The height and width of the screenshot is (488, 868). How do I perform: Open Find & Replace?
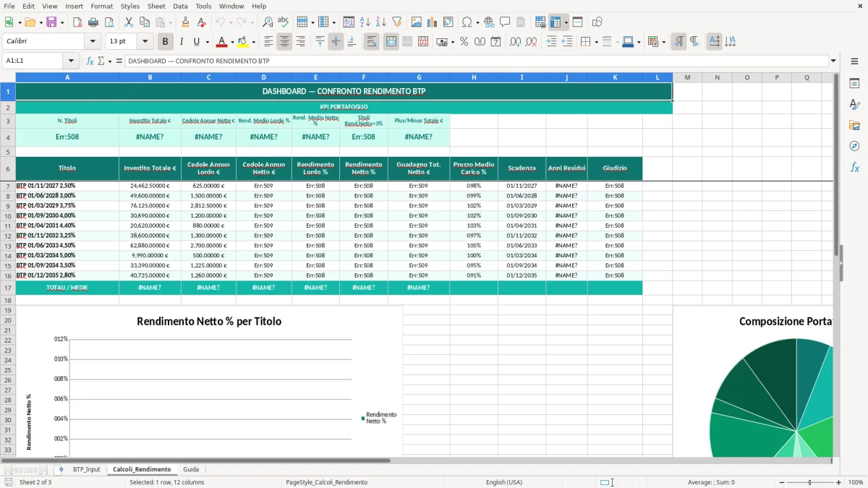click(x=268, y=22)
